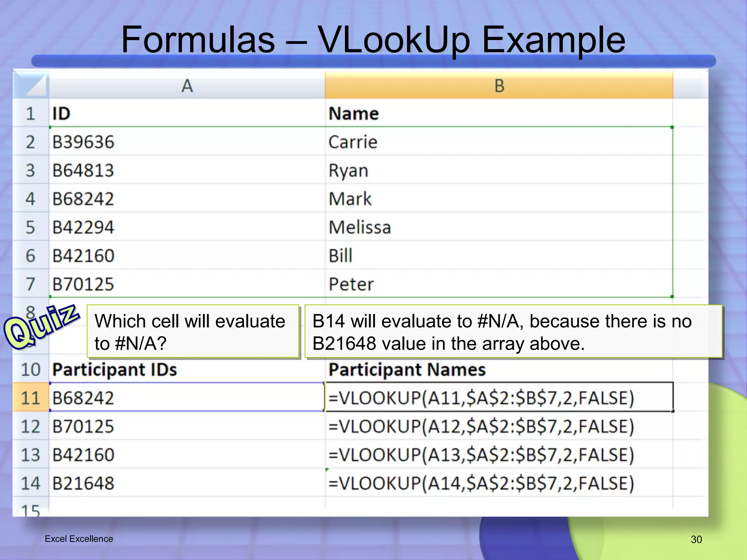747x560 pixels.
Task: Click the Ryan name cell
Action: (x=499, y=170)
